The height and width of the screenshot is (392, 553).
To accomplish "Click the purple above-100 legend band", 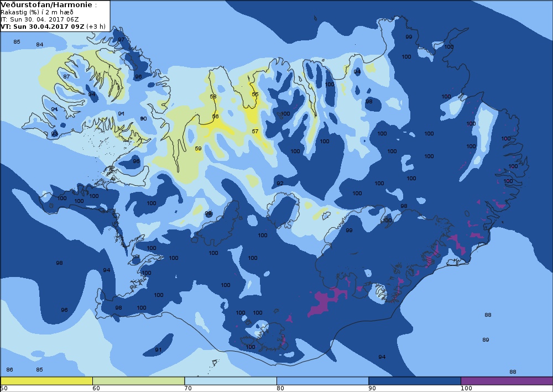I will click(507, 381).
